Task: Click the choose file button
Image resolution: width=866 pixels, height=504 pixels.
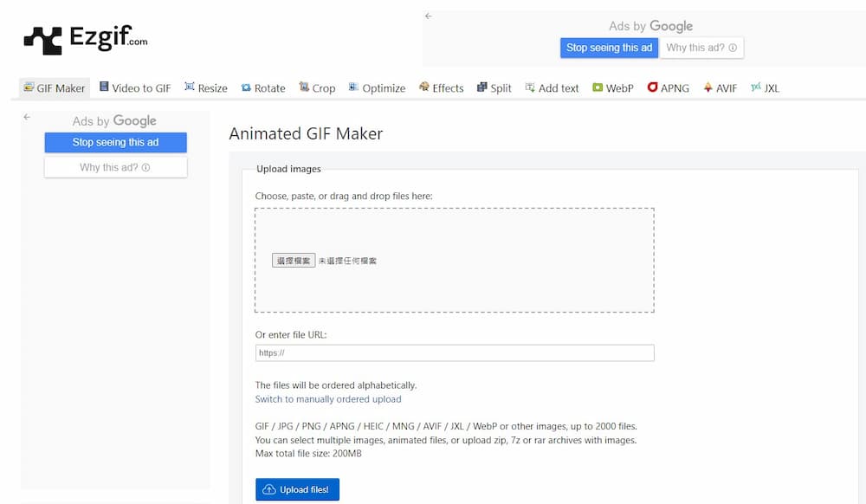Action: 294,261
